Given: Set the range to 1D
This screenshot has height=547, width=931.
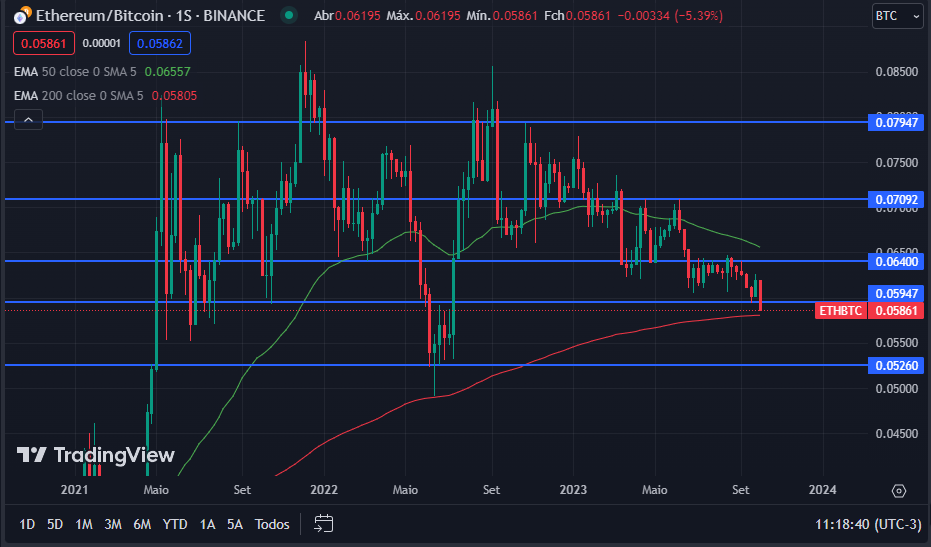Looking at the screenshot, I should 27,524.
